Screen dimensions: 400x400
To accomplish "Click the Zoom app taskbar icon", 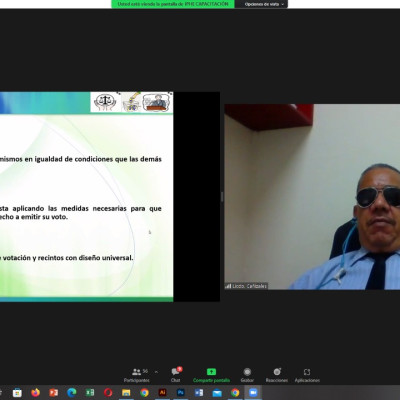I will [x=253, y=393].
